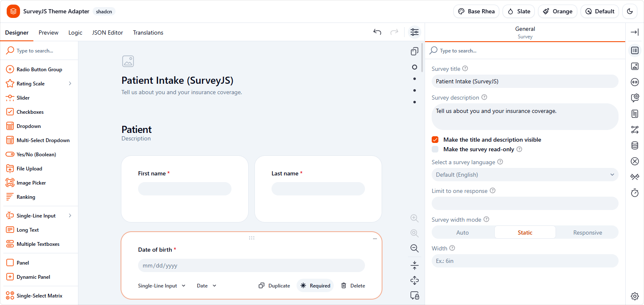The width and height of the screenshot is (644, 305).
Task: Open the Logic tab
Action: (x=75, y=32)
